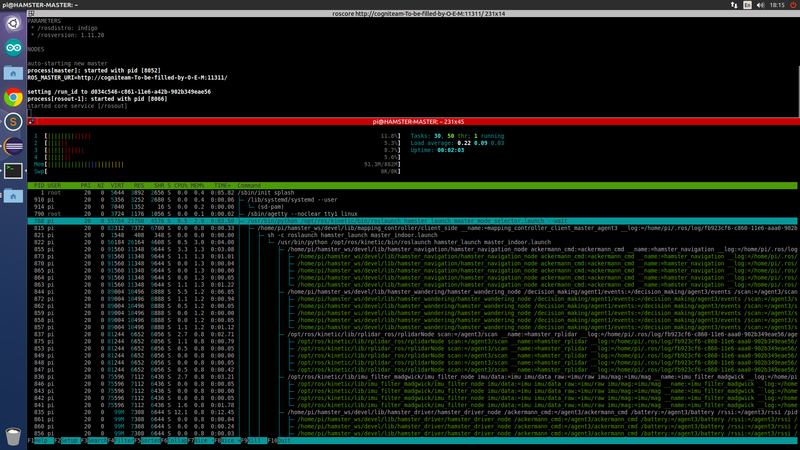Launch Google Chrome from the dock
800x450 pixels.
[13, 97]
